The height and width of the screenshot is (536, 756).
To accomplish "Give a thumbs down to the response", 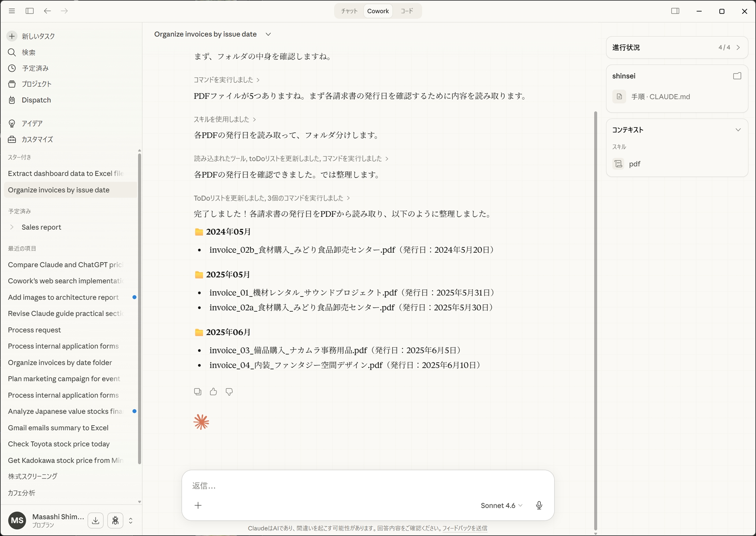I will tap(229, 392).
